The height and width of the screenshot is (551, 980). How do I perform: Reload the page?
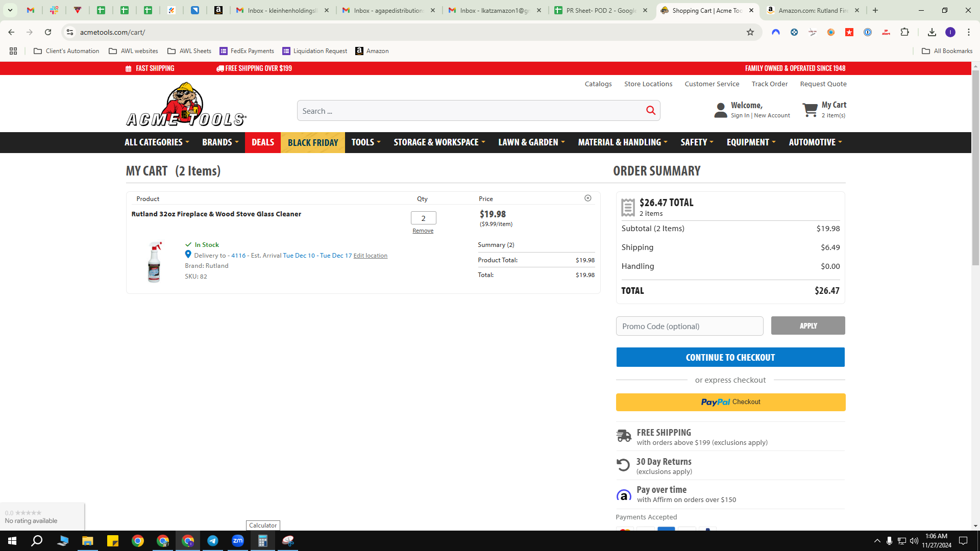point(48,32)
